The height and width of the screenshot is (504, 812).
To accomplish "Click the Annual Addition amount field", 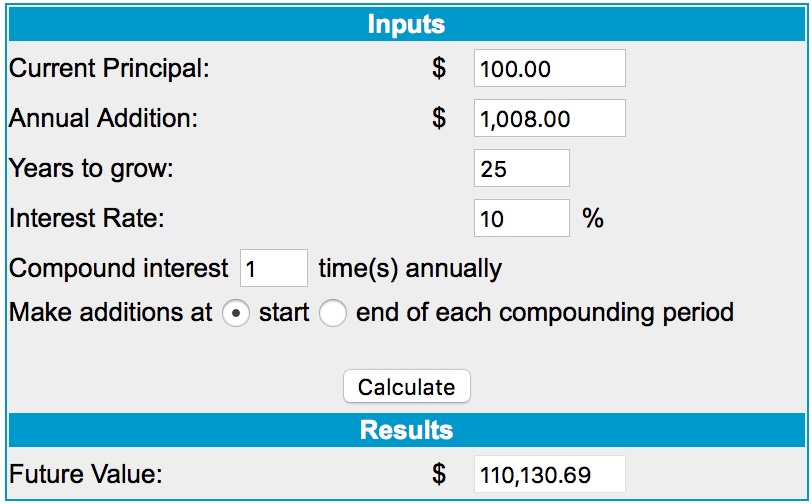I will (549, 119).
